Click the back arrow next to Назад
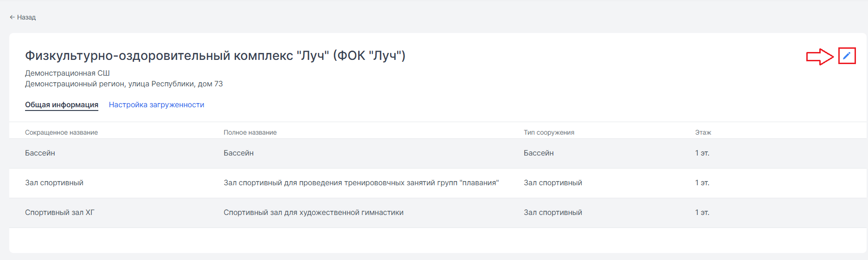868x260 pixels. 12,17
